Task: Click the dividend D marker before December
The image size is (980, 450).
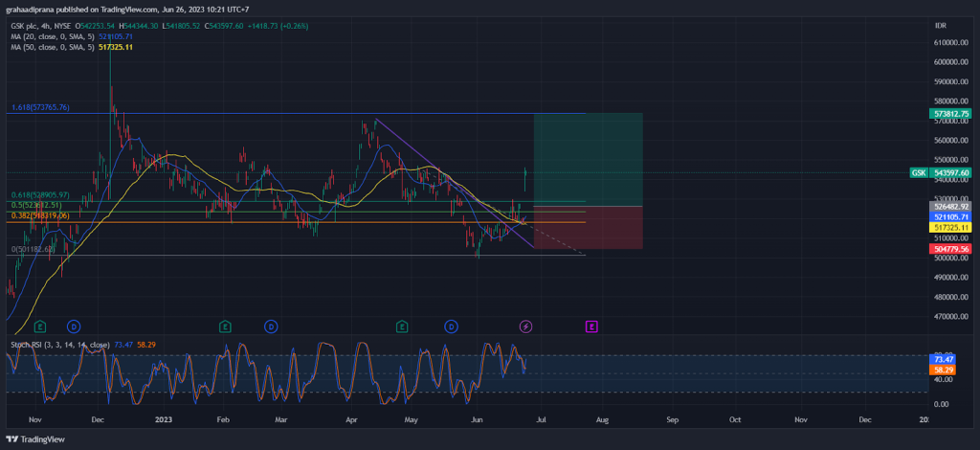Action: pyautogui.click(x=74, y=326)
